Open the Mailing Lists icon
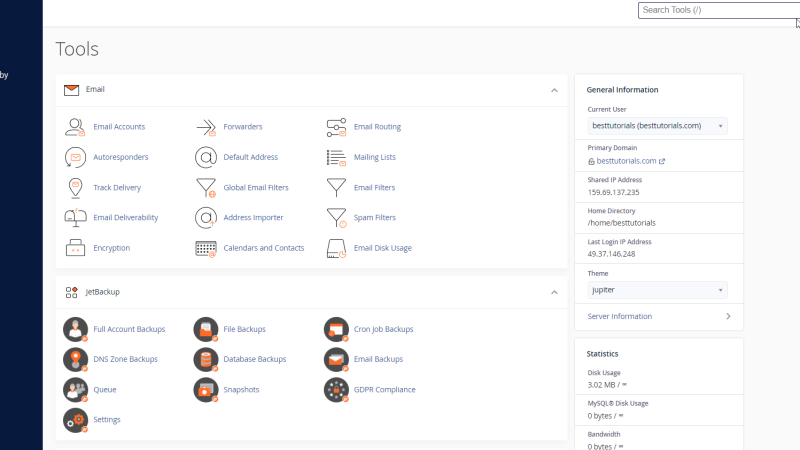This screenshot has height=450, width=800. [x=336, y=157]
